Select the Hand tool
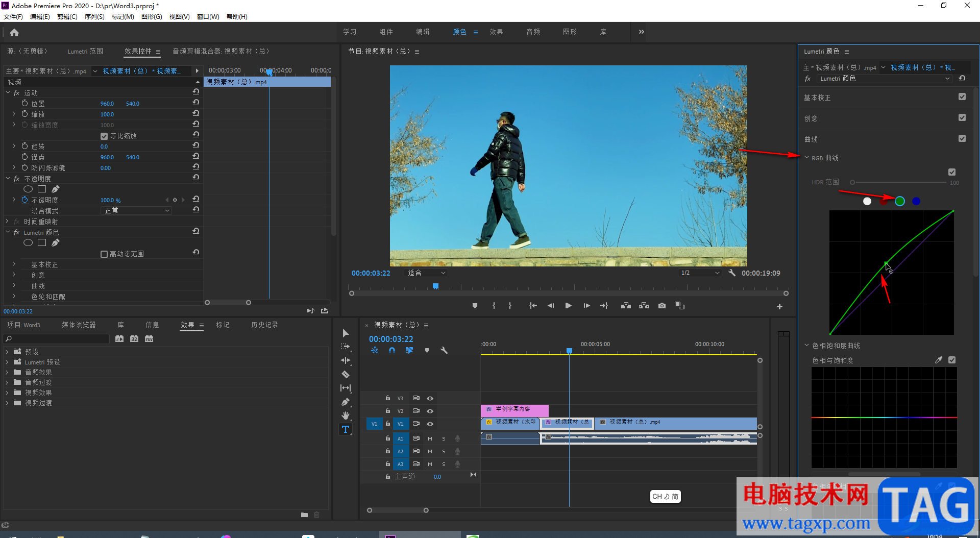This screenshot has height=538, width=980. pyautogui.click(x=346, y=415)
